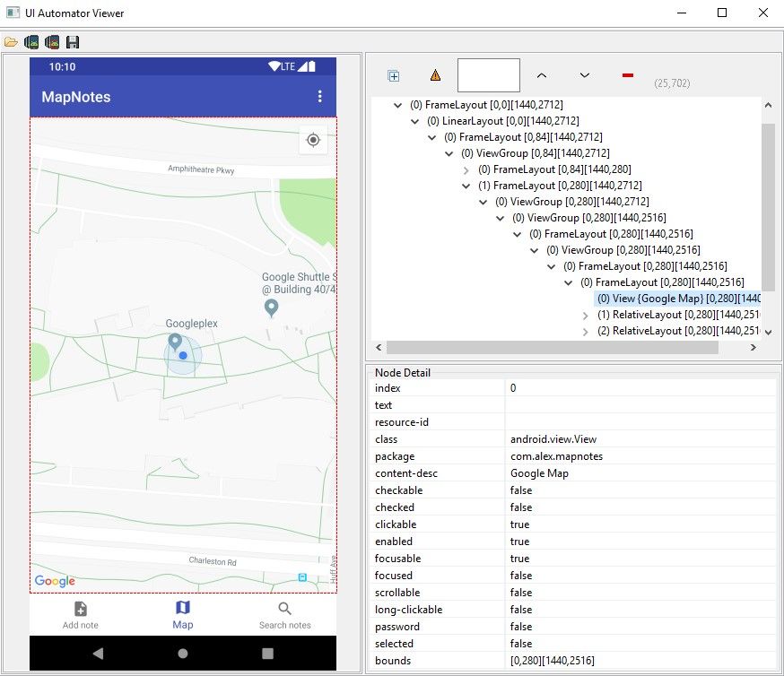Switch to the Search notes tab
Image resolution: width=784 pixels, height=676 pixels.
pos(284,613)
